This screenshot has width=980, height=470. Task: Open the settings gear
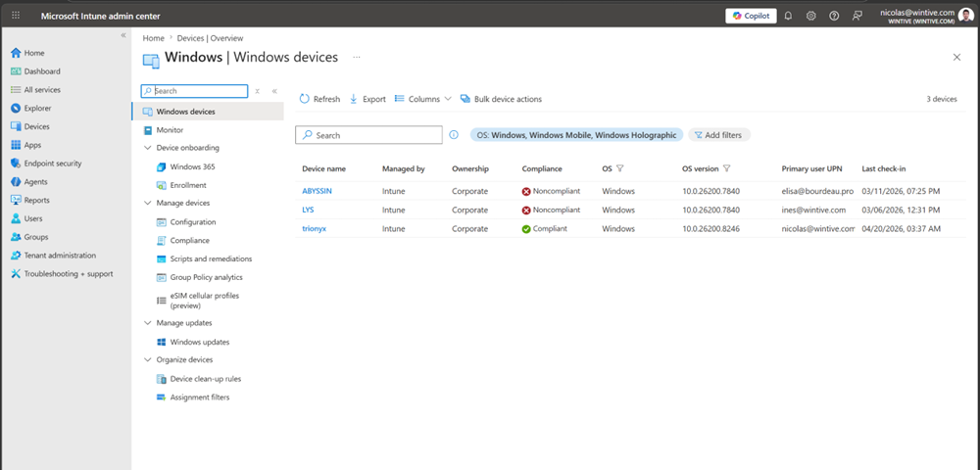(x=810, y=16)
